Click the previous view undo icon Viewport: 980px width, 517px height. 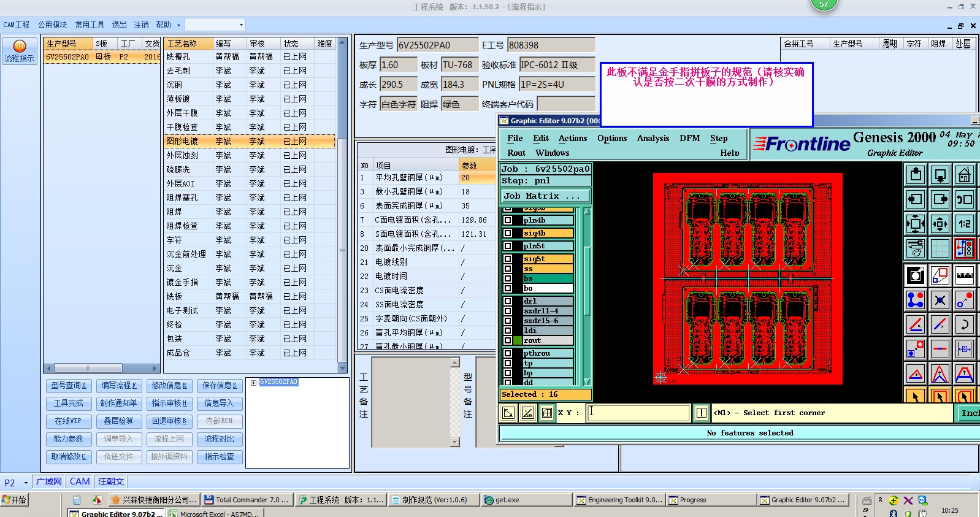coord(965,199)
